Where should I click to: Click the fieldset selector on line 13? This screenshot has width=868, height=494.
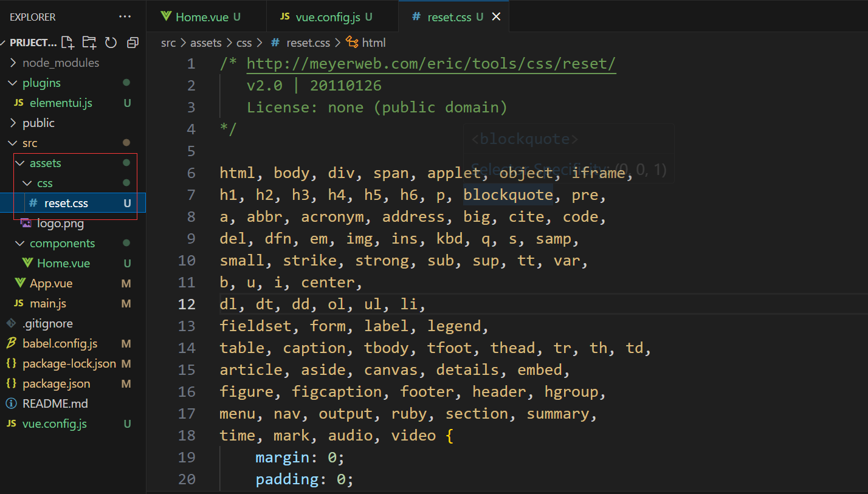pyautogui.click(x=256, y=326)
